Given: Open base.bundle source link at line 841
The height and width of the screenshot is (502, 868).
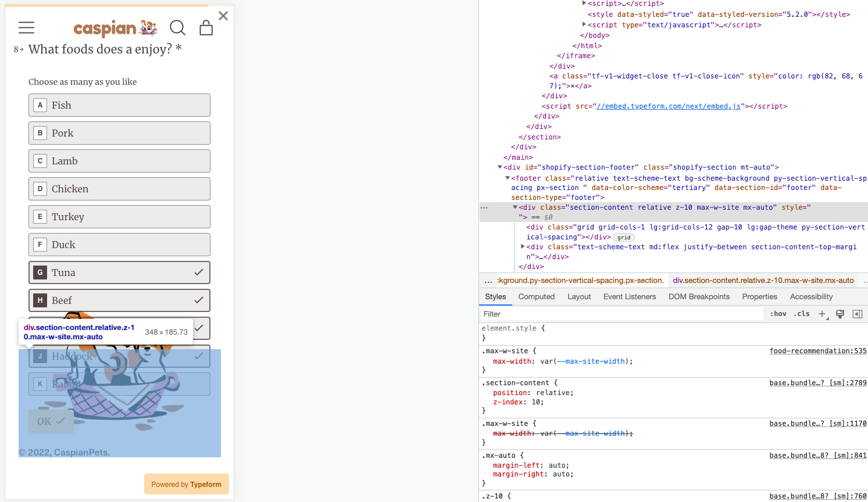Looking at the screenshot, I should pyautogui.click(x=818, y=456).
